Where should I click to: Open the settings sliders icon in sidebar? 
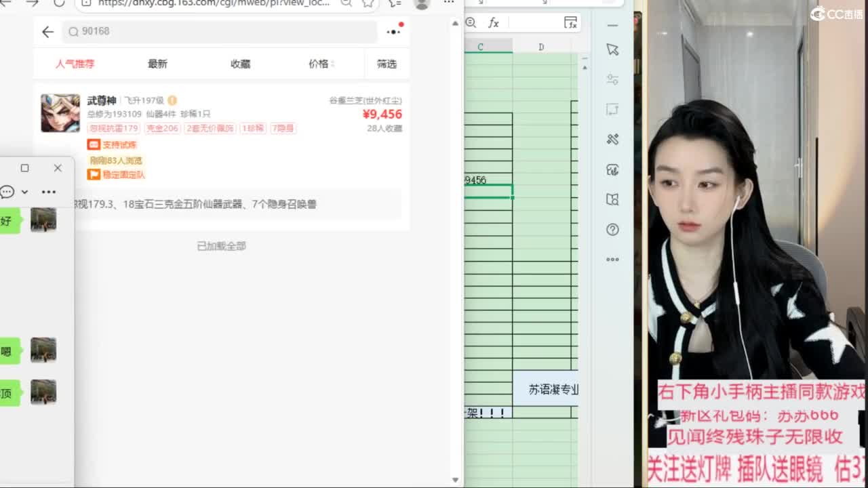[x=613, y=79]
